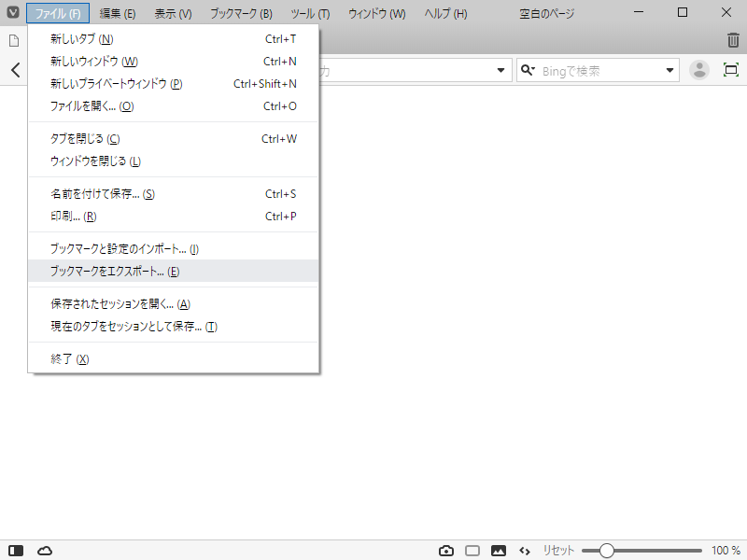Open the ヘルプ (H) menu
Viewport: 747px width, 560px height.
(446, 13)
